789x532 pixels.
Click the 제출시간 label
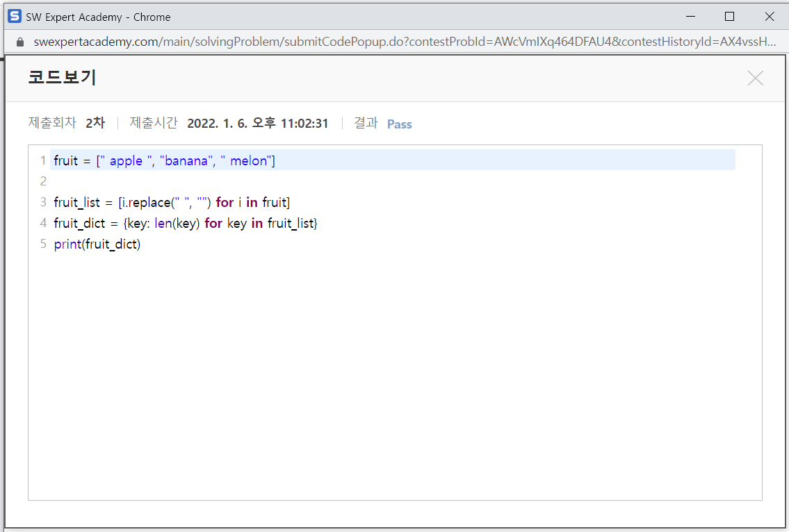(x=154, y=123)
